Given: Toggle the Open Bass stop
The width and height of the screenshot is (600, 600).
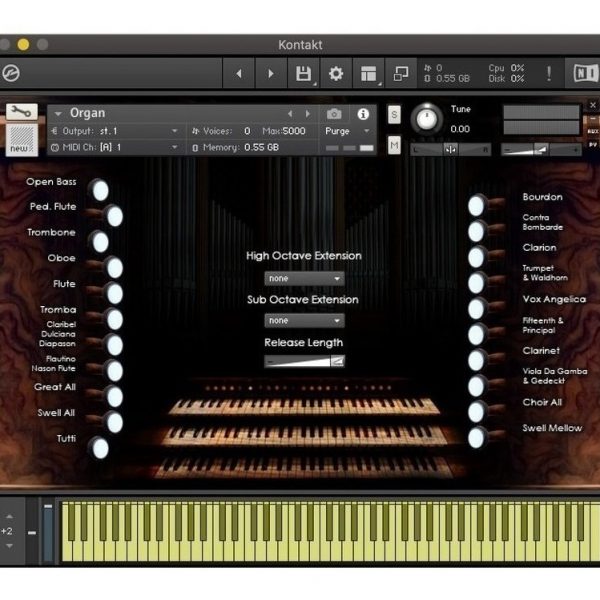Looking at the screenshot, I should (x=100, y=190).
